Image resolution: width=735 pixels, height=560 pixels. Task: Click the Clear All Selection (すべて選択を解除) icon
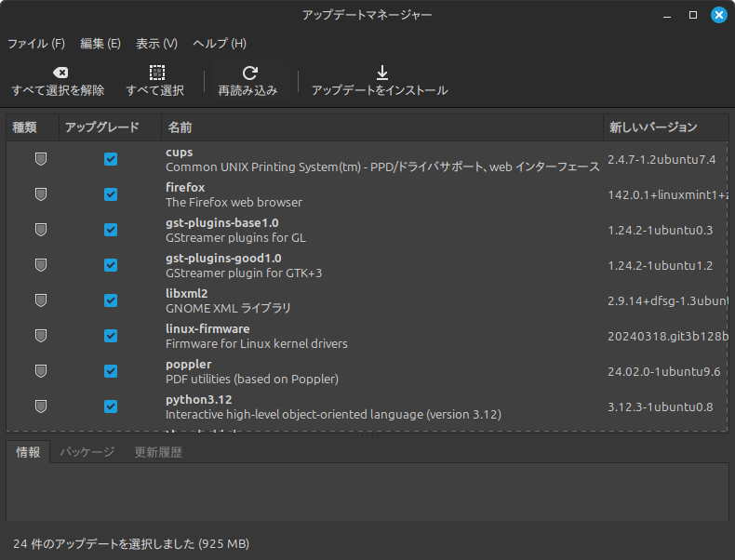click(x=59, y=73)
